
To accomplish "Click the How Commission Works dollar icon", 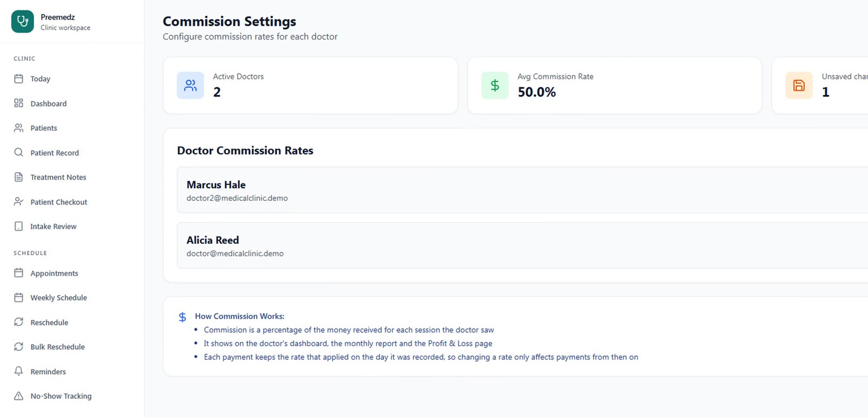I will (182, 317).
